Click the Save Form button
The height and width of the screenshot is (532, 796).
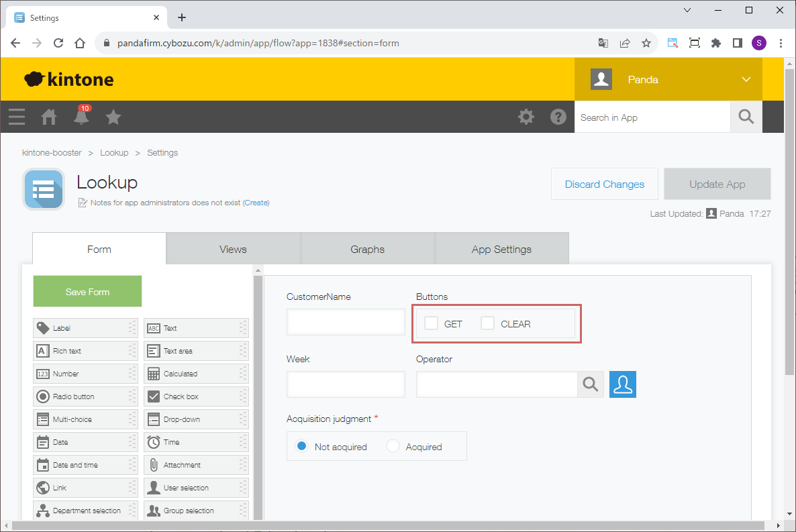[87, 292]
